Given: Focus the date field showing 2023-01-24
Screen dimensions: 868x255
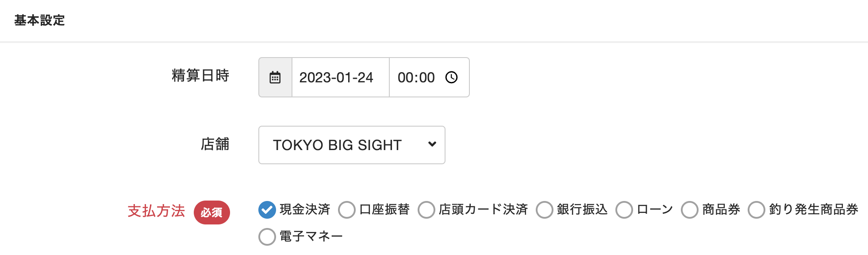Looking at the screenshot, I should pos(341,77).
